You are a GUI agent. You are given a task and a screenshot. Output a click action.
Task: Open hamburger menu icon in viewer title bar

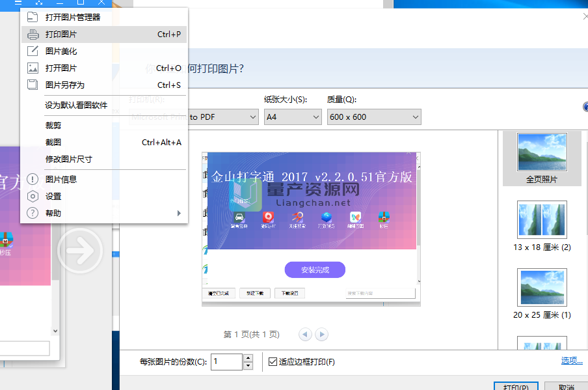point(18,2)
